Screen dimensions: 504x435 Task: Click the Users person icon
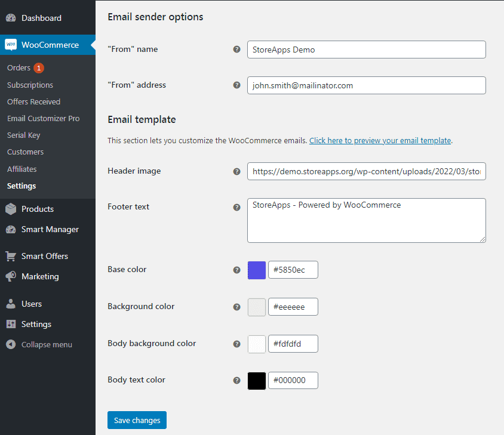(x=11, y=304)
